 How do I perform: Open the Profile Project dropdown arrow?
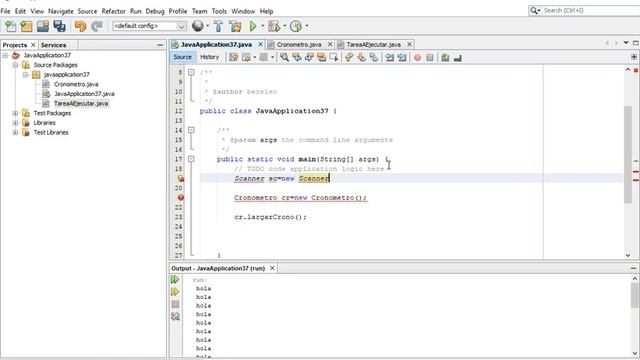307,26
